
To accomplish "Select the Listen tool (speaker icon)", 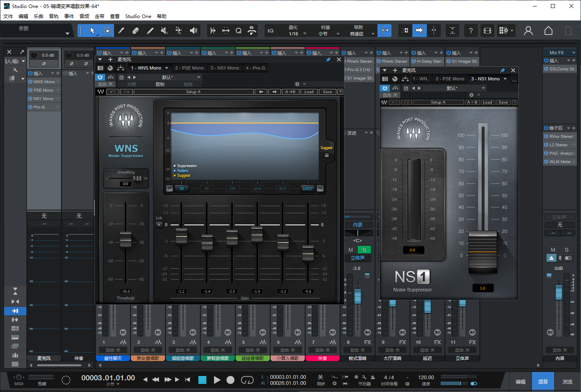I will tap(194, 31).
